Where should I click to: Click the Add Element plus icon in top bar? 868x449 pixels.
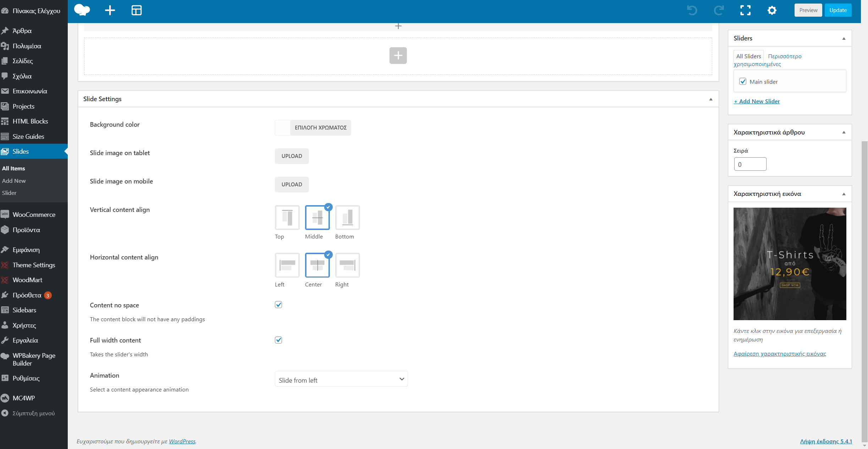click(110, 10)
